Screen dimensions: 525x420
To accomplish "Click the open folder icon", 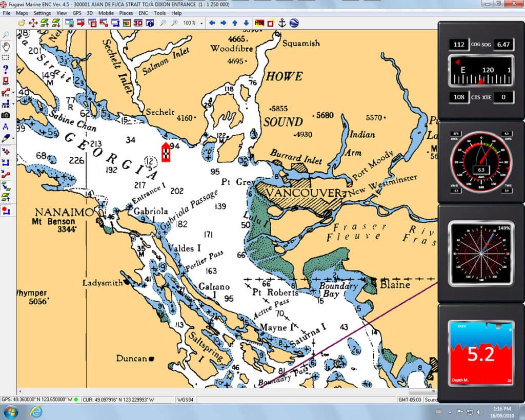I will (22, 23).
